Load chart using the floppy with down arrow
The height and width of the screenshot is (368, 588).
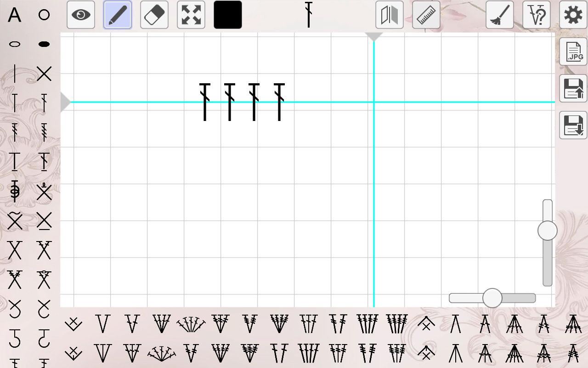tap(573, 125)
